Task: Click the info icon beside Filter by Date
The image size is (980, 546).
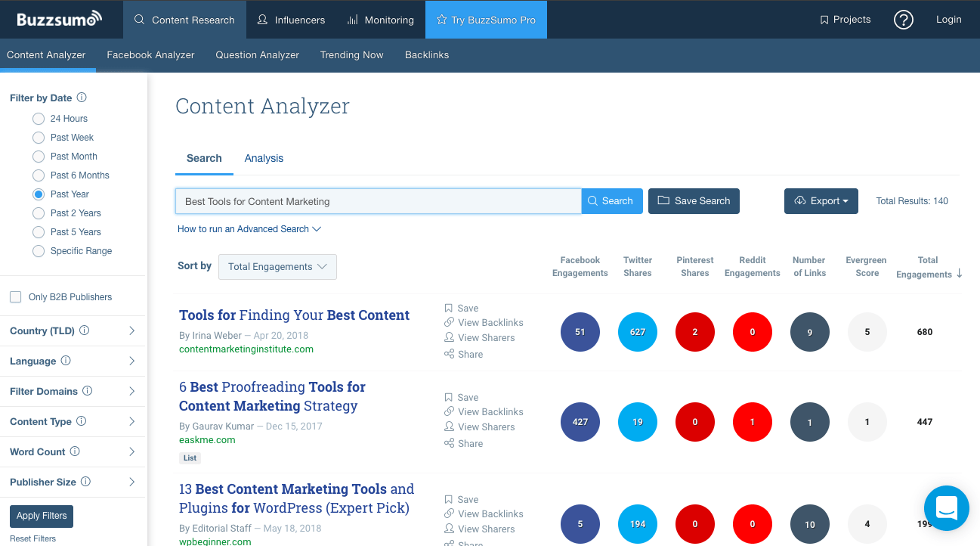Action: [x=82, y=98]
